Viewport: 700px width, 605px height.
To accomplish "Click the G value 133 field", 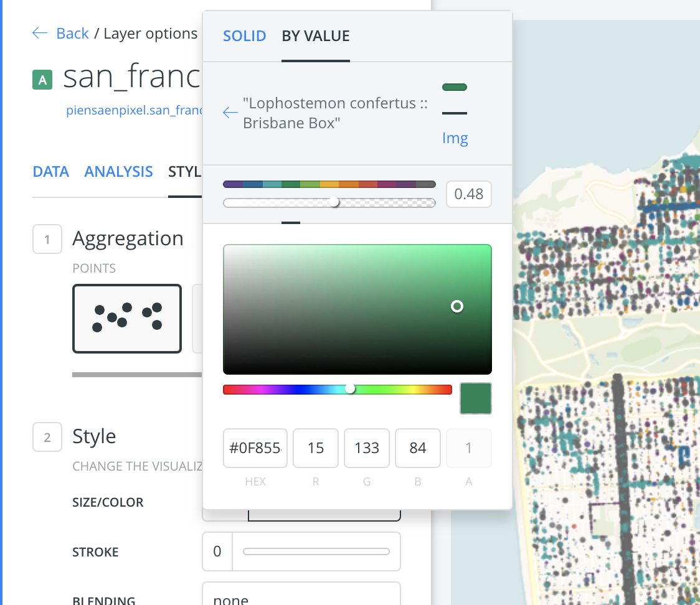I will tap(367, 448).
